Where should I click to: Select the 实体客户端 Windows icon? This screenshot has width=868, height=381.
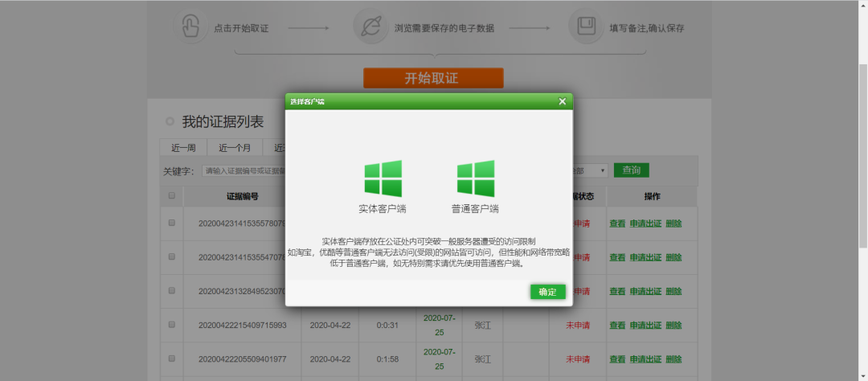(x=383, y=178)
